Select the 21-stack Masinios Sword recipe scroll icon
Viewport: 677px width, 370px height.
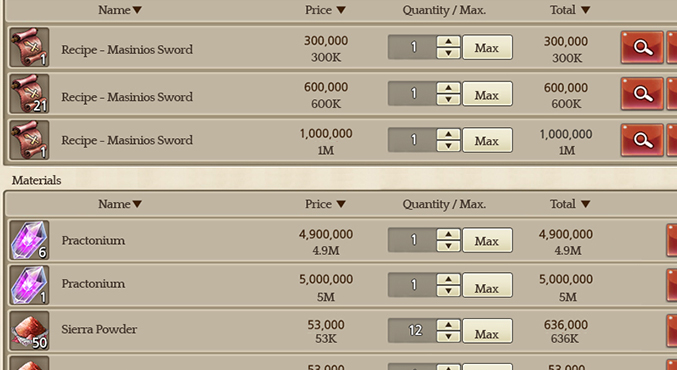[29, 94]
